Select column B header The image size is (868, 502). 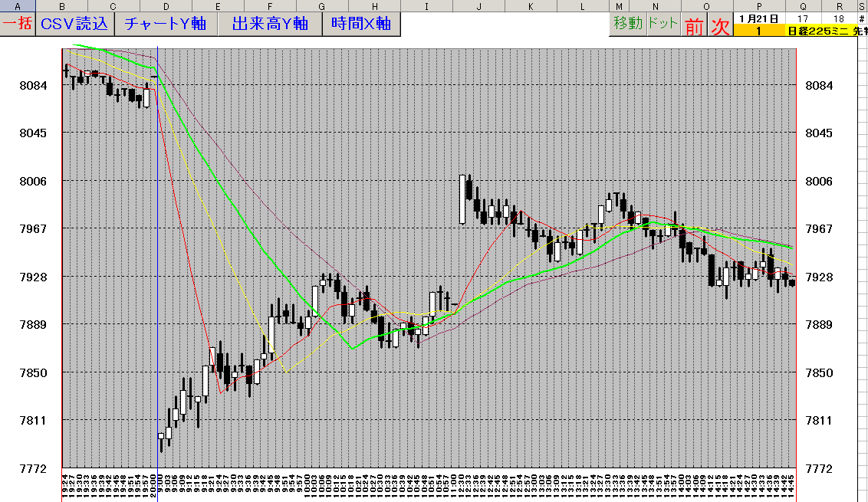(61, 6)
